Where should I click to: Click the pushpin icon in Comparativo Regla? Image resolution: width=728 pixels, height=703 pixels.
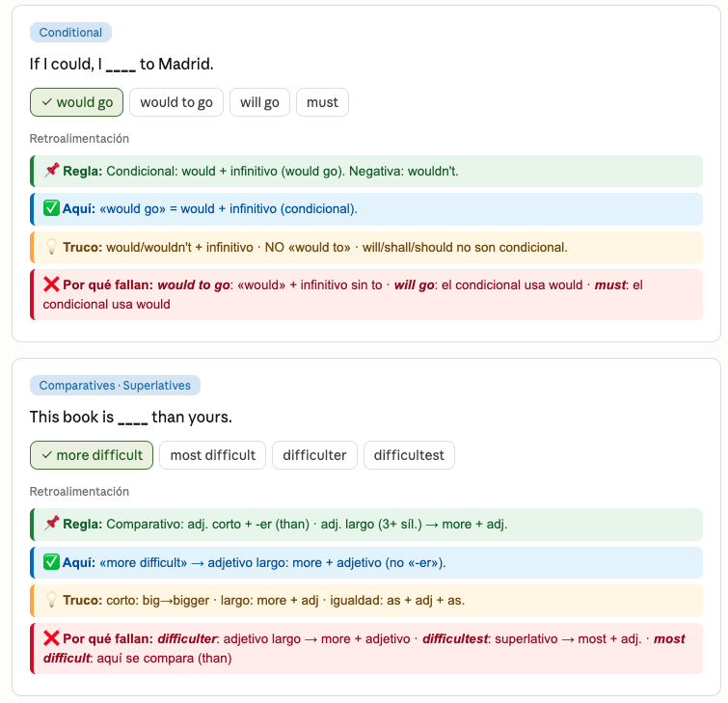pyautogui.click(x=51, y=524)
